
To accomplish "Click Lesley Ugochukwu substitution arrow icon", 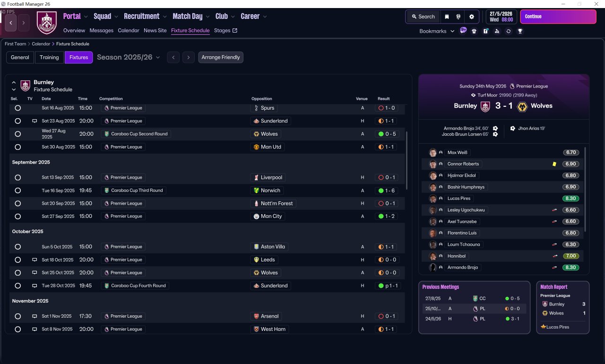I will pos(555,210).
